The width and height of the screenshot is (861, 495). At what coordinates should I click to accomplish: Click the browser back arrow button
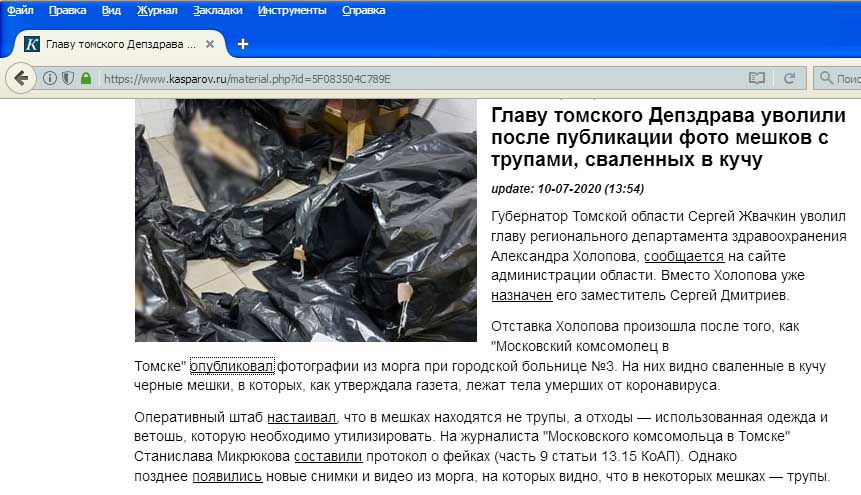pos(21,79)
